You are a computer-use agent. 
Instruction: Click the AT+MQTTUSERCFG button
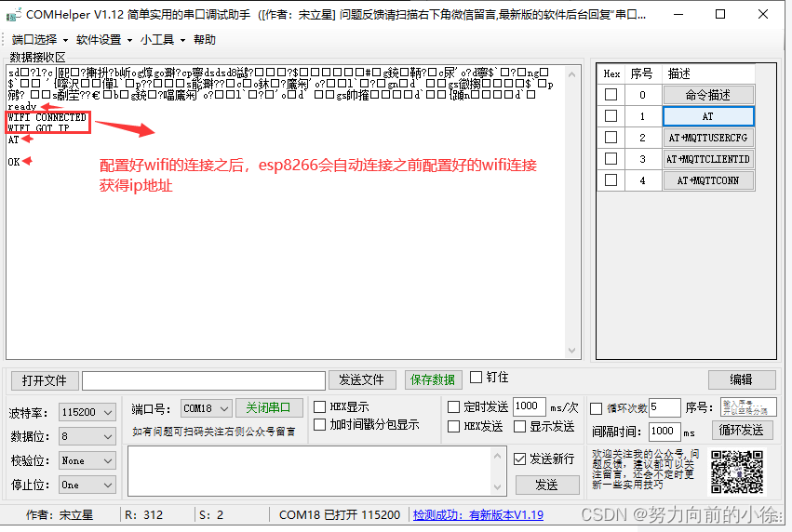[708, 138]
